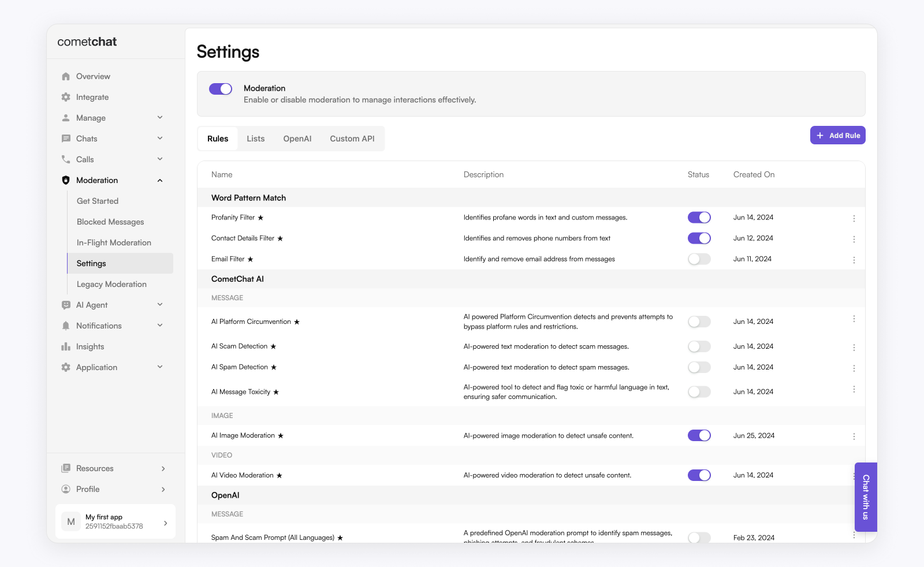This screenshot has width=924, height=567.
Task: Click the AI Agent robot icon
Action: click(66, 305)
